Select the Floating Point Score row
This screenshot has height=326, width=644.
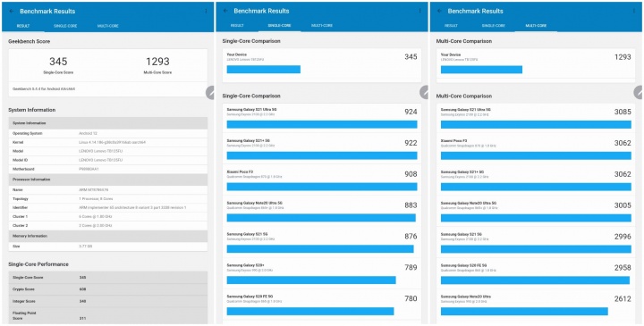coord(108,316)
